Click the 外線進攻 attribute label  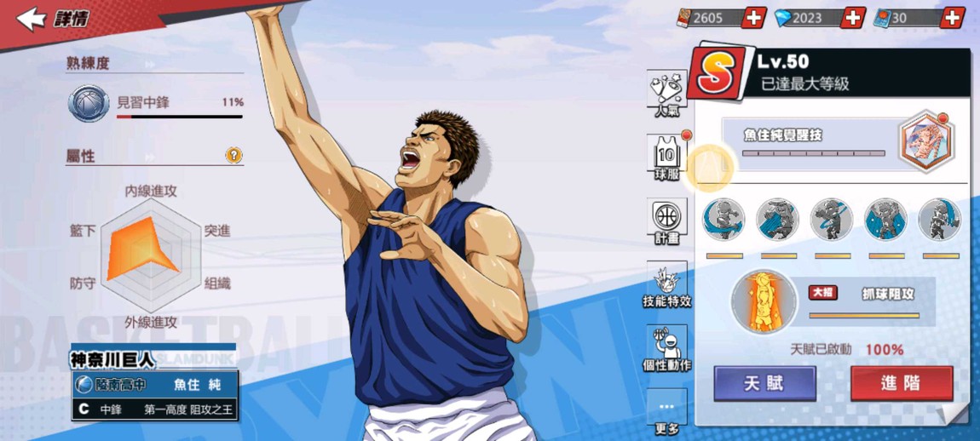coord(151,322)
